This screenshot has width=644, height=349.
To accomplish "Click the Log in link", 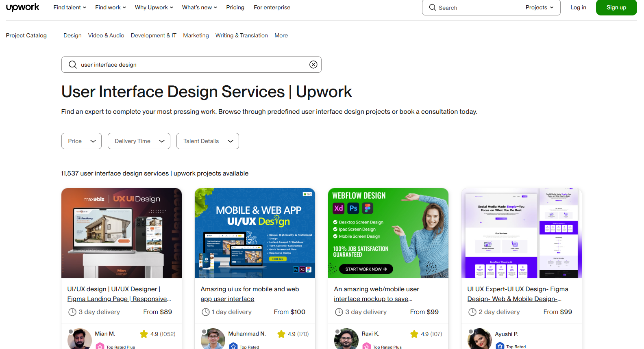I will (578, 7).
